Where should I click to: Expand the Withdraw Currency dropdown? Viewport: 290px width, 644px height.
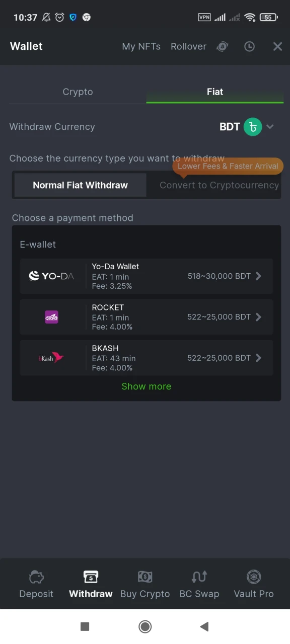click(270, 127)
